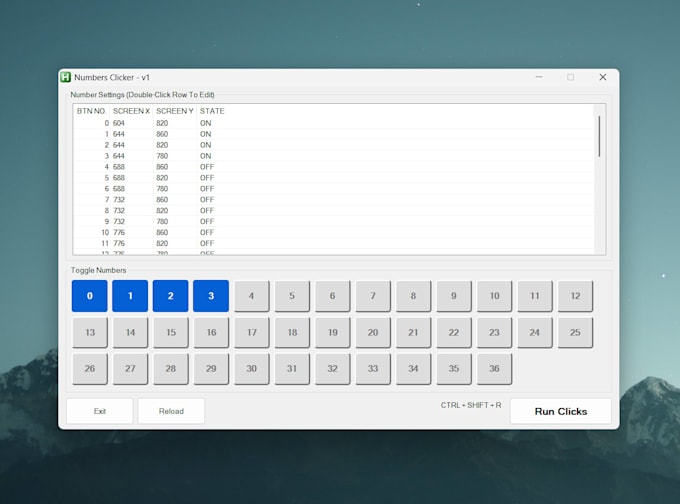Sort by the STATE column header

(x=212, y=111)
